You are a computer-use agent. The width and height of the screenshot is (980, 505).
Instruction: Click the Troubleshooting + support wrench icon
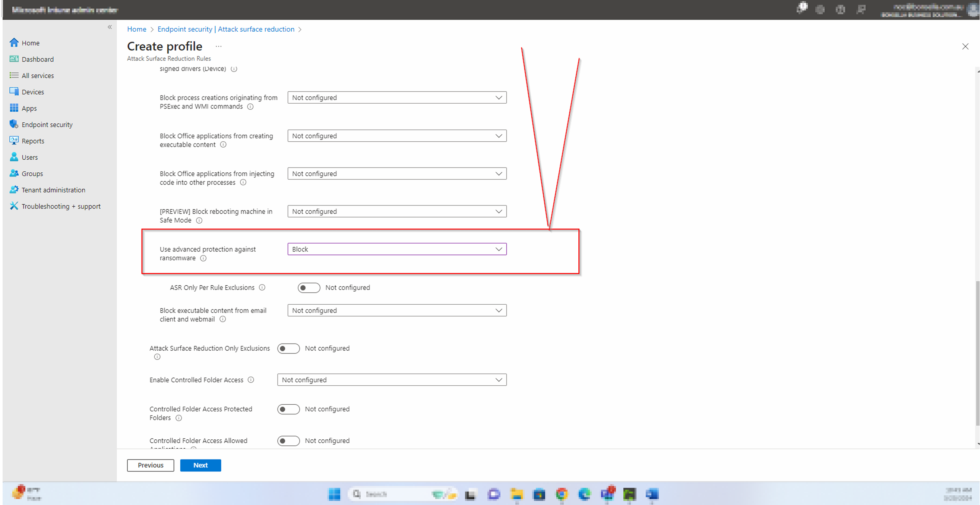coord(14,206)
